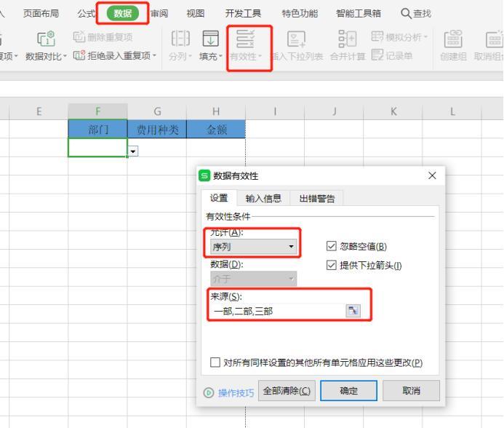This screenshot has height=428, width=504.
Task: Open the 视图 ribbon tab
Action: click(196, 13)
